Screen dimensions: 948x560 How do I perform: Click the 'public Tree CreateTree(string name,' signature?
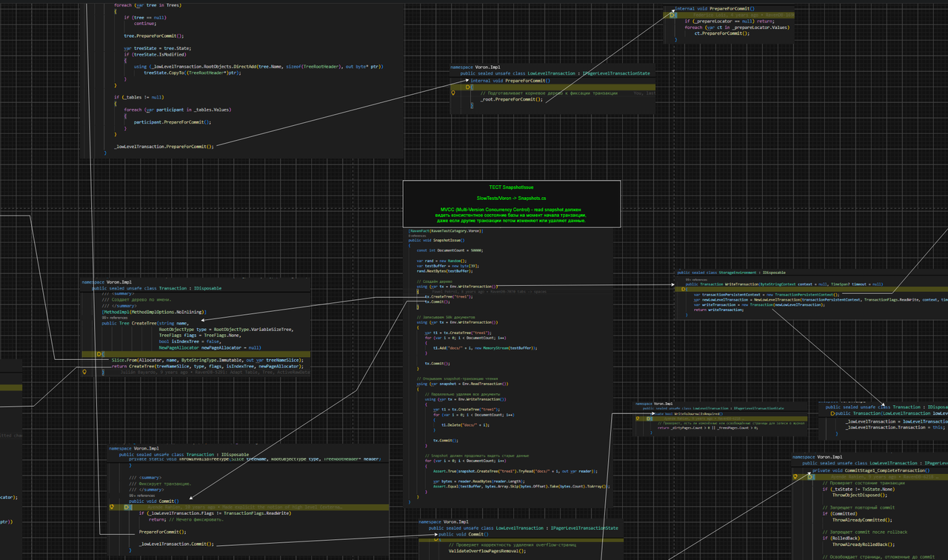point(145,323)
